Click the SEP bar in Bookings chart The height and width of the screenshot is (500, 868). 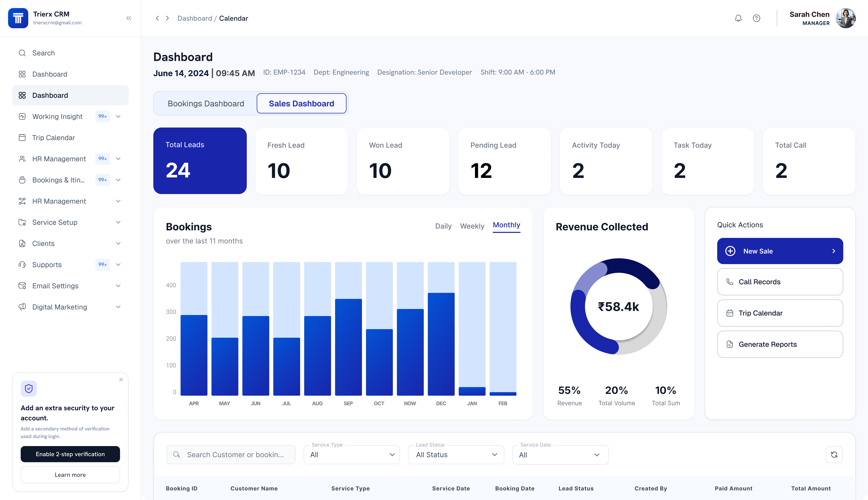point(348,347)
